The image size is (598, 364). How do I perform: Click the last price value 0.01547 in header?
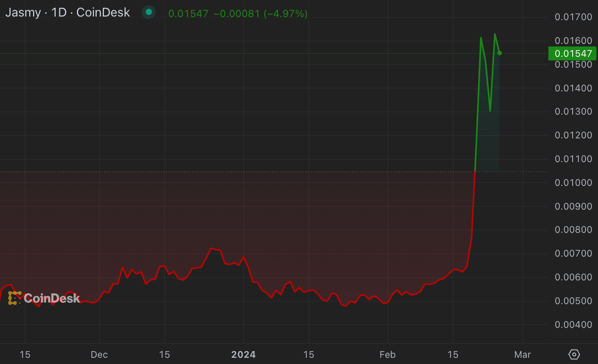[189, 14]
